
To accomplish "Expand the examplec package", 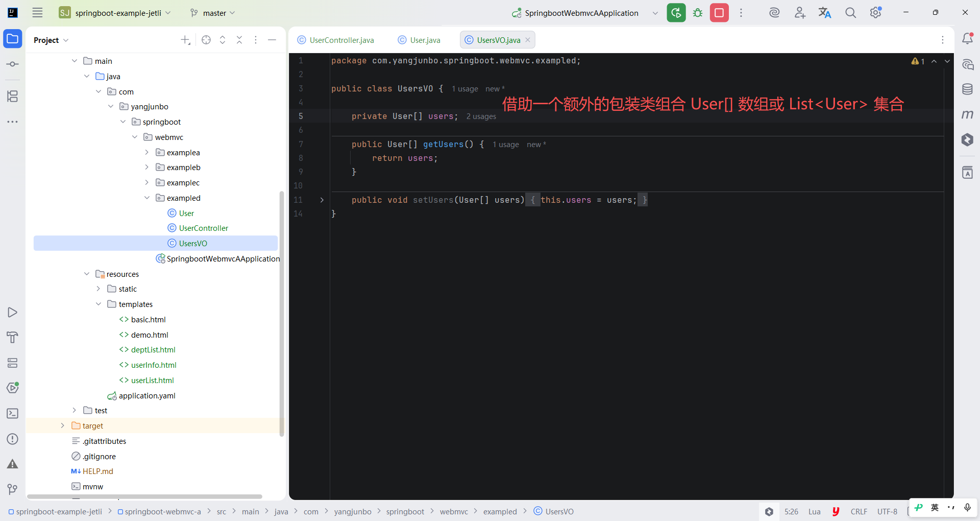I will pos(147,182).
